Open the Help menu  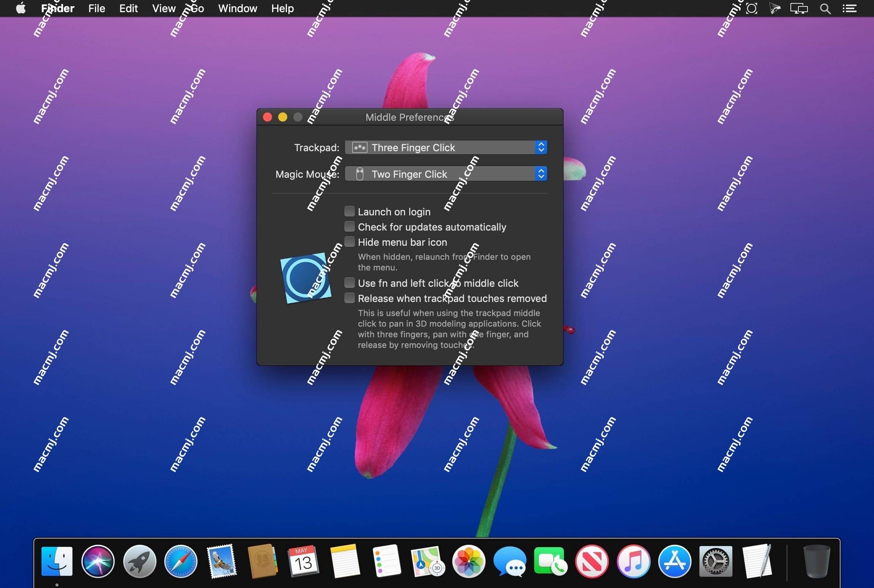click(x=282, y=8)
